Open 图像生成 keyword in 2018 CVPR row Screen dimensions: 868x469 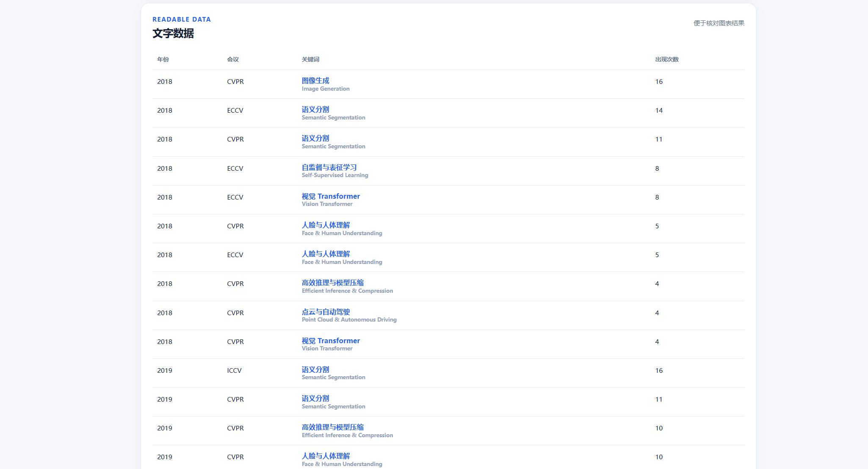tap(315, 80)
